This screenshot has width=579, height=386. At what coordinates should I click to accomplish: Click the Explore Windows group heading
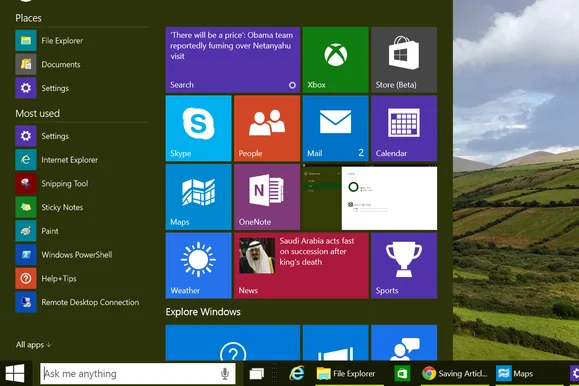(x=203, y=312)
